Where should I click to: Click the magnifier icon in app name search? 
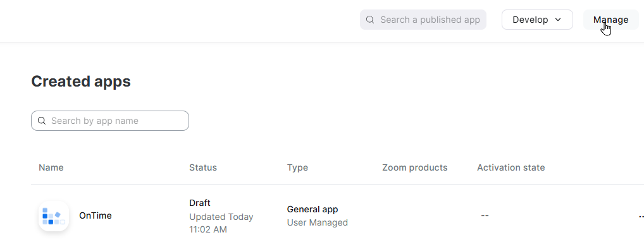[x=42, y=121]
